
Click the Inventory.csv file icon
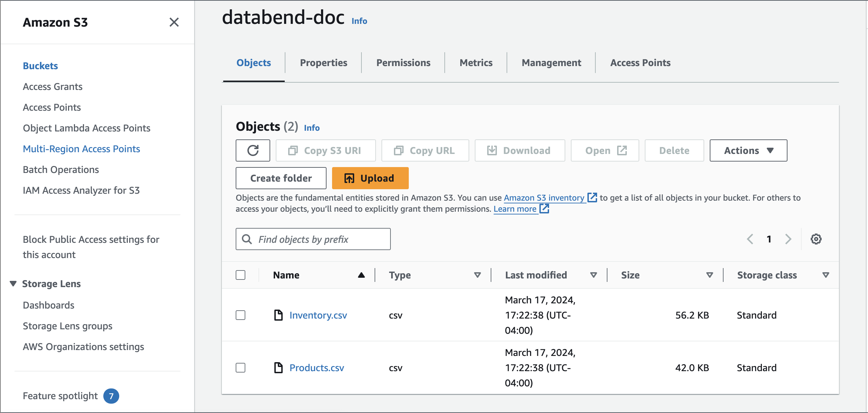click(x=279, y=315)
